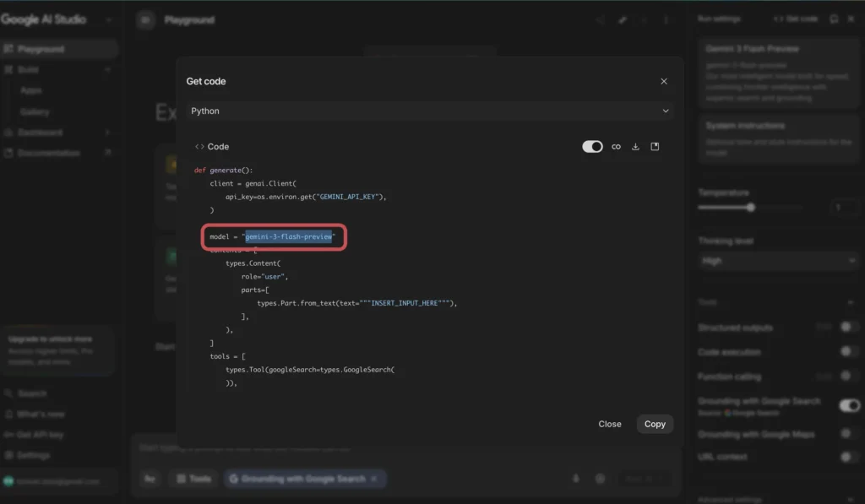The width and height of the screenshot is (865, 504).
Task: Toggle the switch in the Code header
Action: click(x=592, y=147)
